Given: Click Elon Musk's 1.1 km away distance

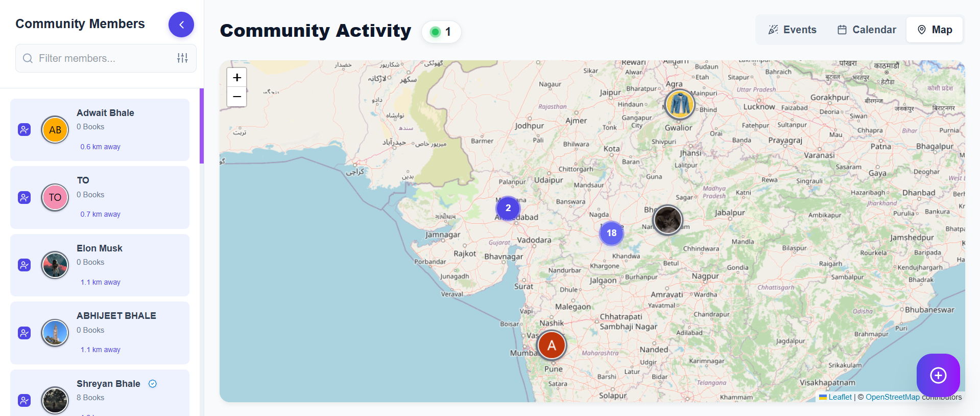Looking at the screenshot, I should (x=100, y=282).
